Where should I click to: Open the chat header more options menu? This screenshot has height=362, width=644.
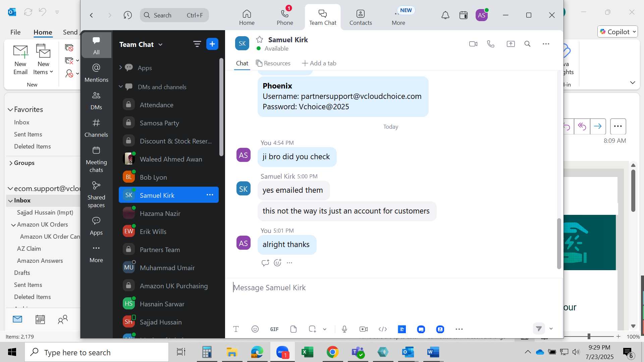click(546, 44)
